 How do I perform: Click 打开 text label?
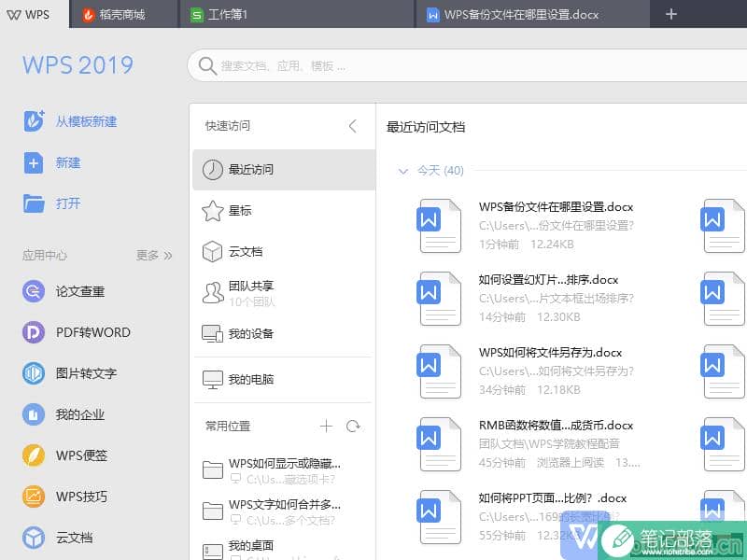68,203
